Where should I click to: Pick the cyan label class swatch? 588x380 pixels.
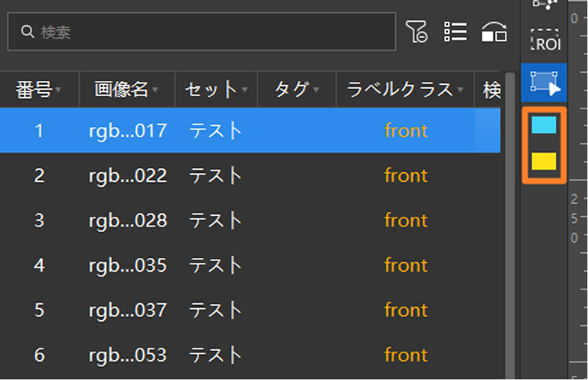[x=544, y=125]
